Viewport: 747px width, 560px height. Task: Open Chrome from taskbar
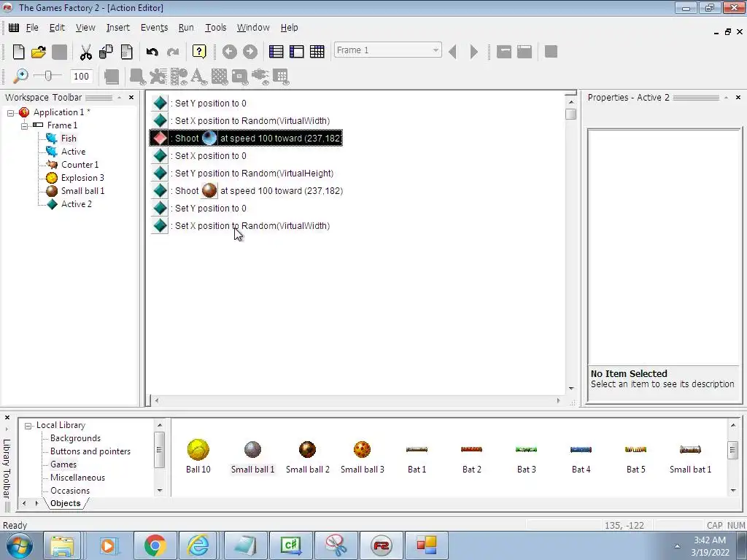click(155, 545)
